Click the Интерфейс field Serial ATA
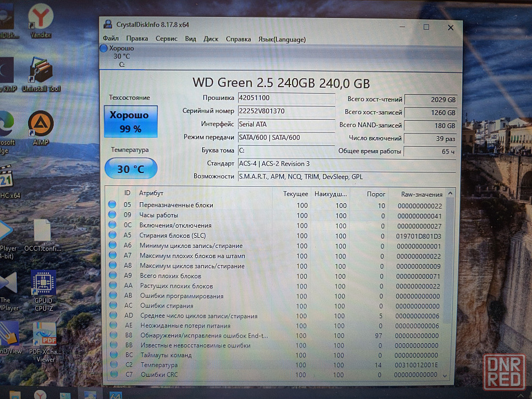This screenshot has height=399, width=532. (x=286, y=124)
